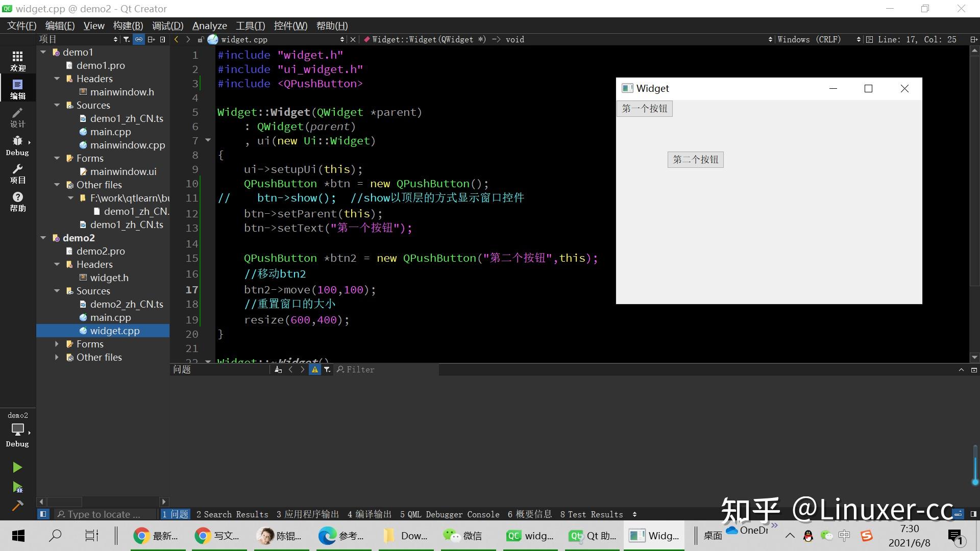This screenshot has width=980, height=551.
Task: Click the 第一个按钮 button in Widget window
Action: tap(644, 109)
